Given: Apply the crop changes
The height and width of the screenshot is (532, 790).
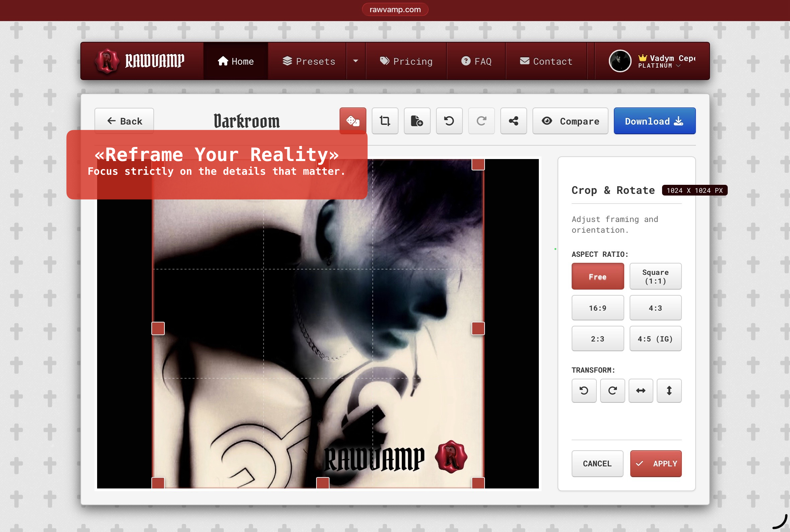Looking at the screenshot, I should pyautogui.click(x=656, y=463).
